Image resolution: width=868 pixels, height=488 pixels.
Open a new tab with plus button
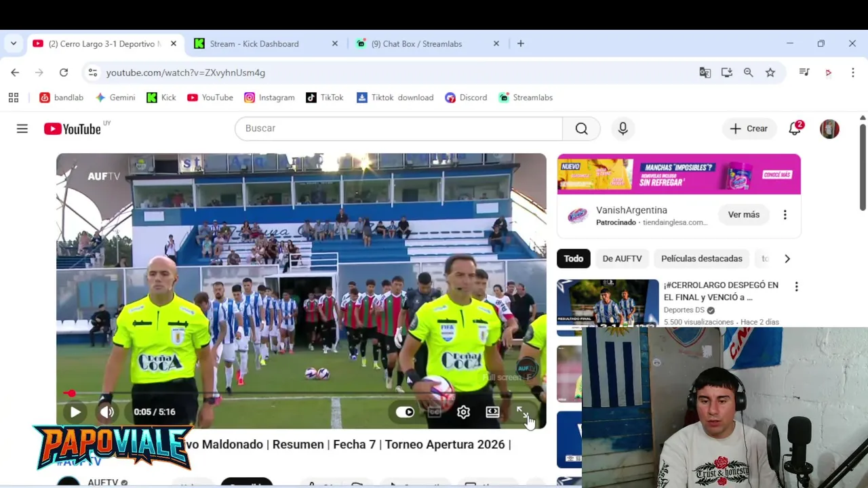(520, 43)
